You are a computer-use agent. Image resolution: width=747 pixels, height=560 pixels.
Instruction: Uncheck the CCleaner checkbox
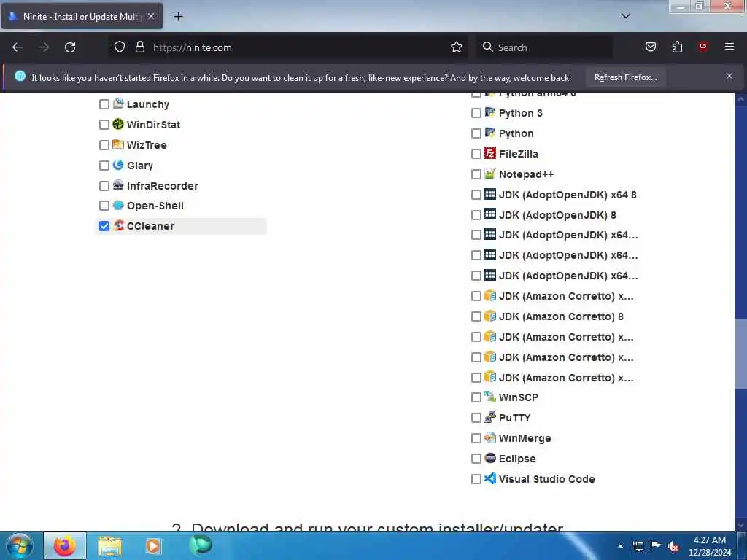(x=104, y=226)
